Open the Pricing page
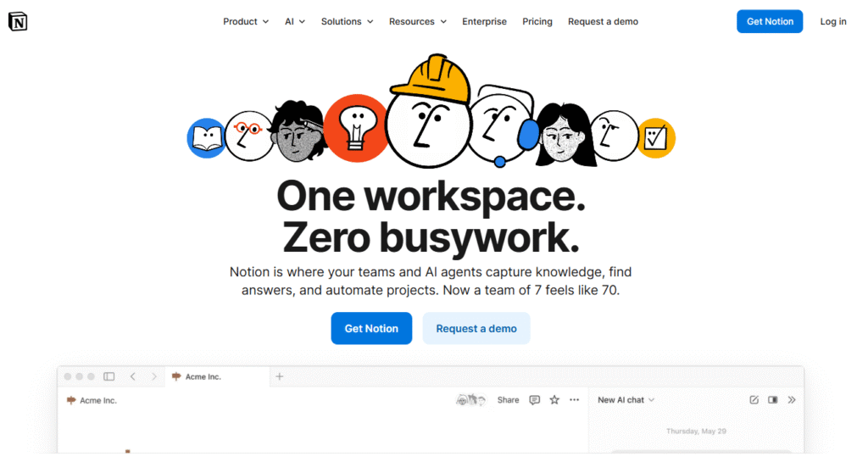The height and width of the screenshot is (462, 868). coord(537,21)
